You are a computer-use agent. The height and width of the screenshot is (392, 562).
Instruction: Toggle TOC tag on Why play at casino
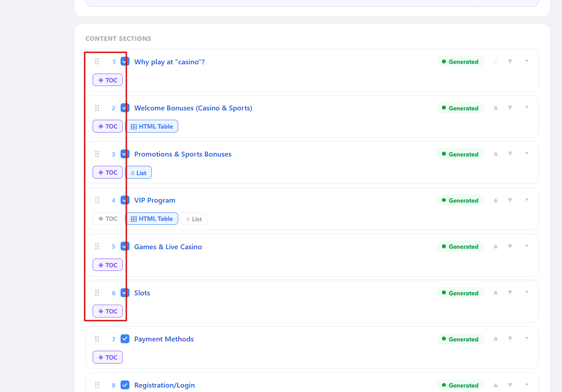108,80
